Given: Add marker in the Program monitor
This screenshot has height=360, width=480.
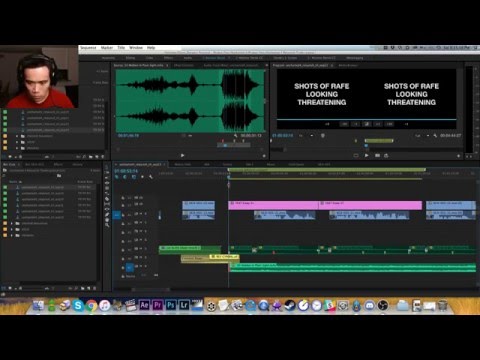Looking at the screenshot, I should [x=323, y=136].
